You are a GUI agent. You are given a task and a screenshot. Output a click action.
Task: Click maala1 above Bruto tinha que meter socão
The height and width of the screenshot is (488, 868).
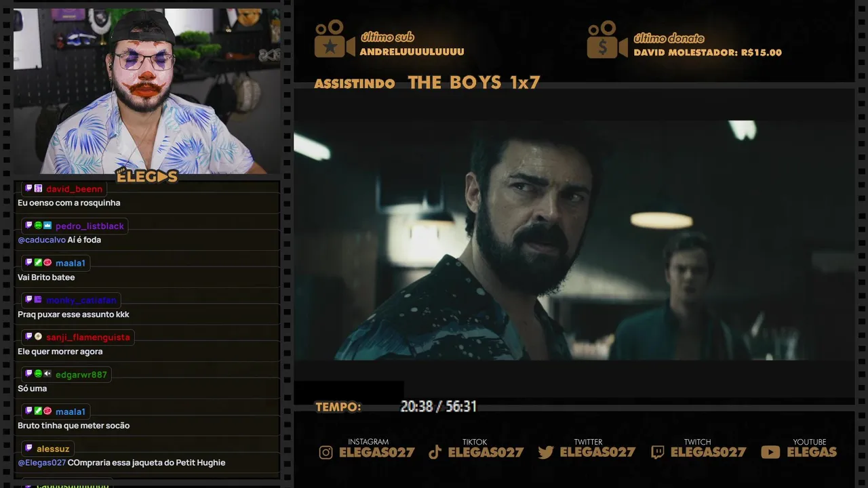point(71,412)
